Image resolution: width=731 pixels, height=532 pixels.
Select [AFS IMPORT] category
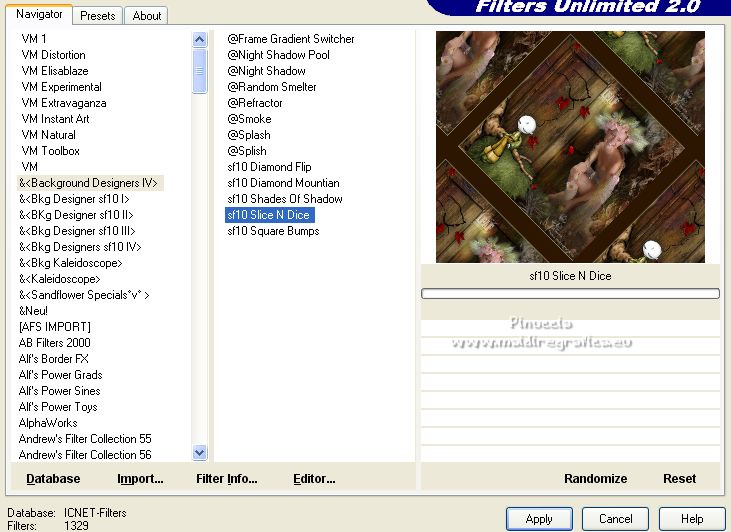pos(55,327)
